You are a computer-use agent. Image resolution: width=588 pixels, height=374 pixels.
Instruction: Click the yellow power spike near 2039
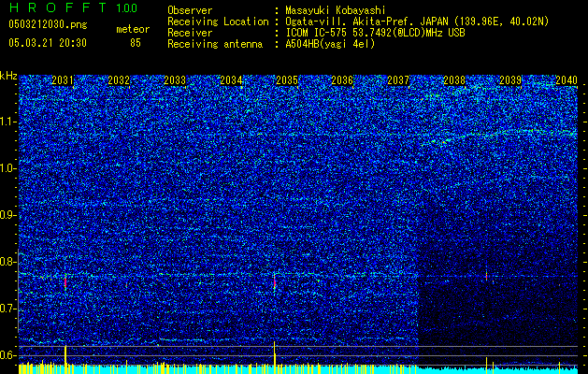487,364
